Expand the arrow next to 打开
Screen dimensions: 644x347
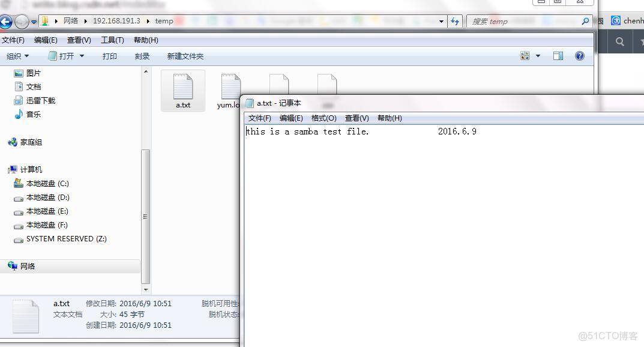[x=82, y=56]
